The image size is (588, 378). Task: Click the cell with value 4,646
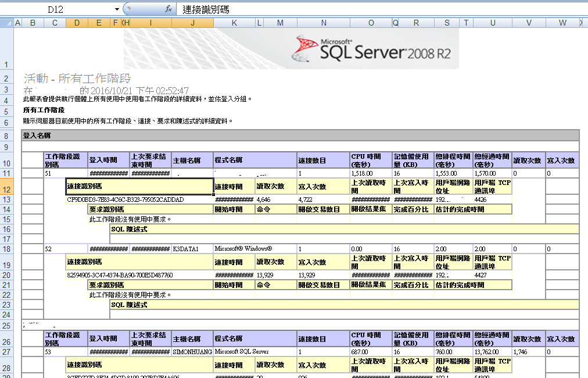276,199
